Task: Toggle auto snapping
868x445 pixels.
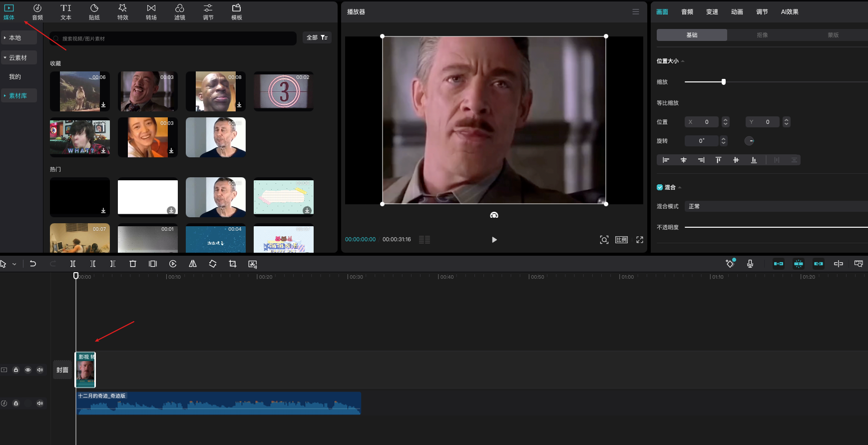Action: [x=799, y=264]
